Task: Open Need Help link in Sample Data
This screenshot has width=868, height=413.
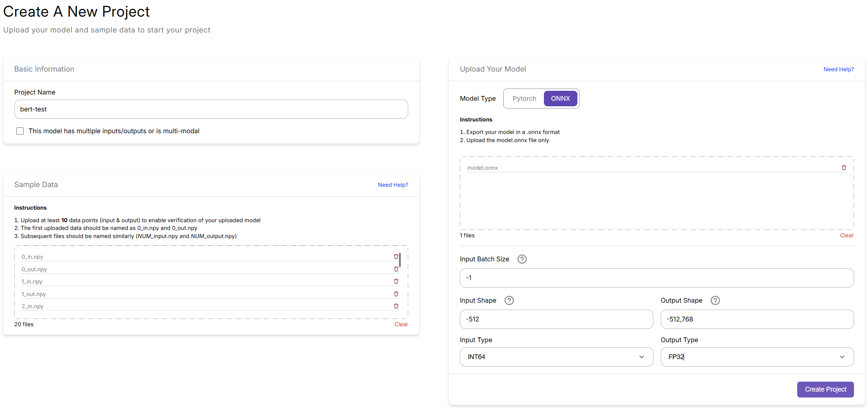Action: pyautogui.click(x=393, y=185)
